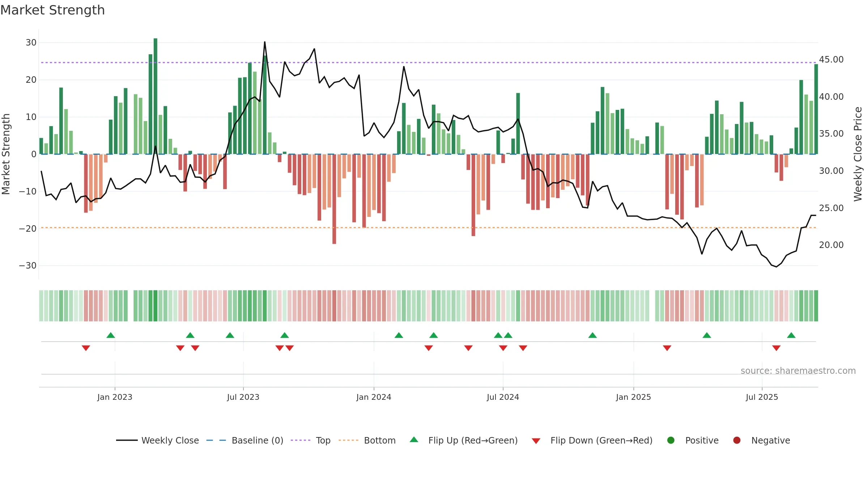Click the red Negative dot in legend
Screen dimensions: 868x488
[x=737, y=440]
